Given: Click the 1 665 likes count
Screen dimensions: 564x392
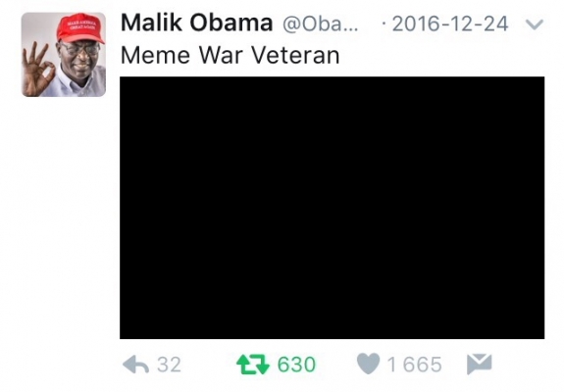Looking at the screenshot, I should 415,365.
